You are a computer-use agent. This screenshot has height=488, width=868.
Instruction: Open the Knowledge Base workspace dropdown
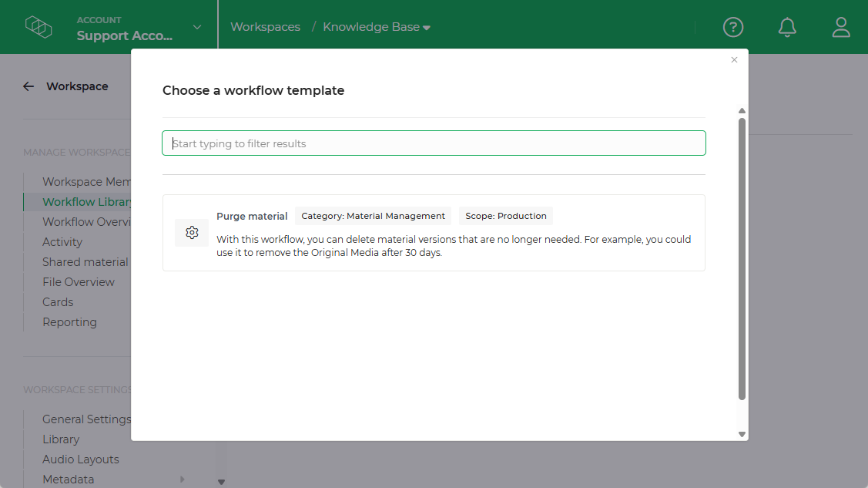click(377, 27)
